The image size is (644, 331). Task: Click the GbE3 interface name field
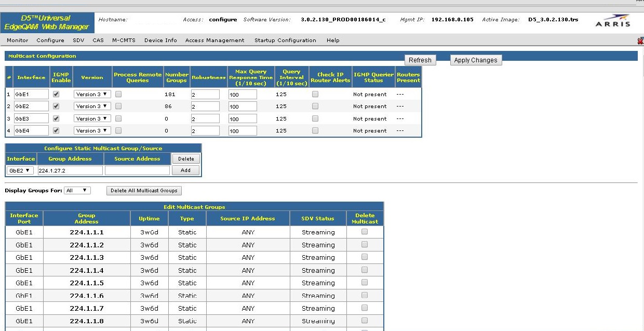[x=31, y=118]
